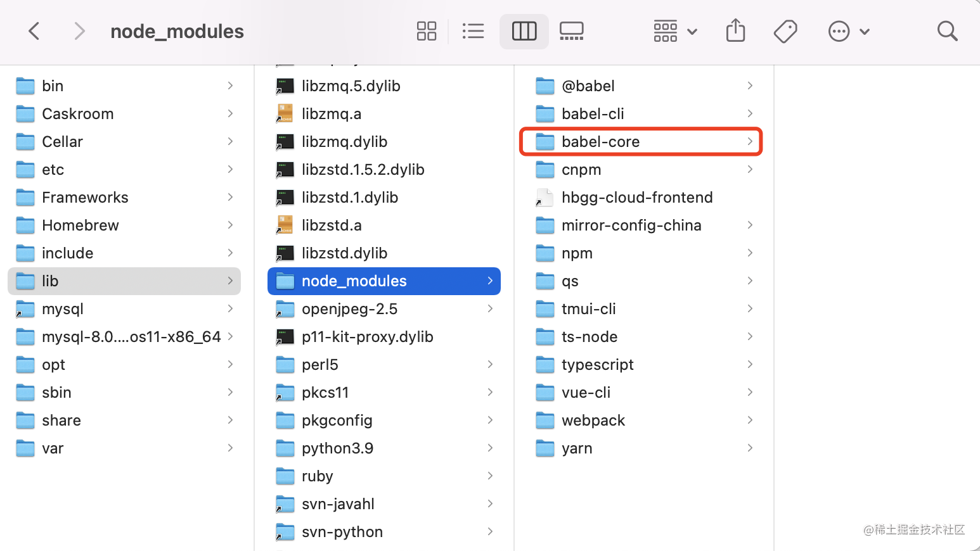The height and width of the screenshot is (551, 980).
Task: Expand the perl5 folder chevron
Action: [490, 364]
